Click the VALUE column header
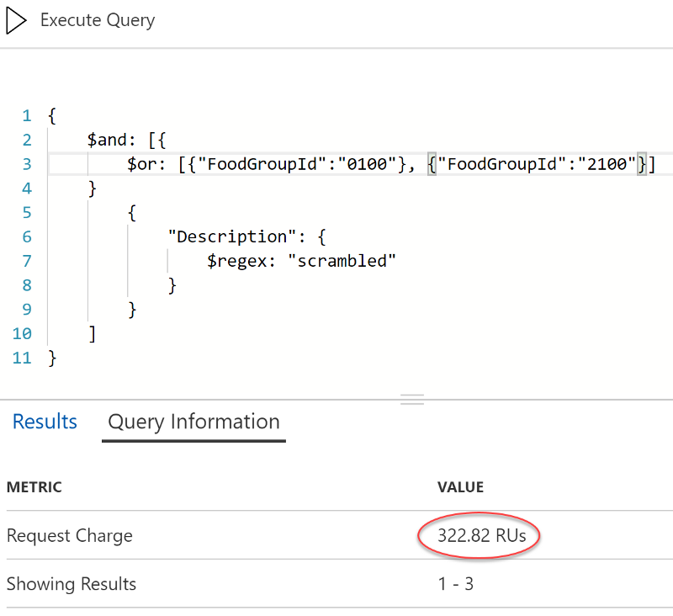The height and width of the screenshot is (616, 673). [460, 487]
